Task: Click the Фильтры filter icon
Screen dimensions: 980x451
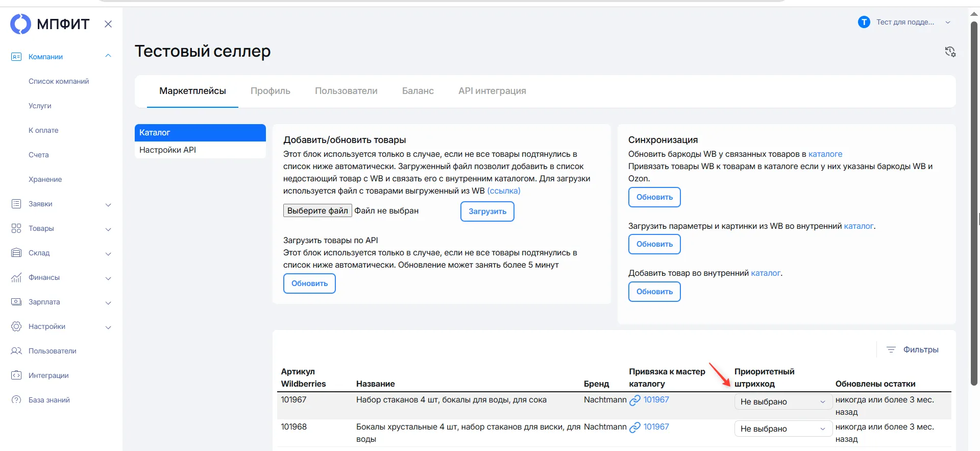Action: 891,350
